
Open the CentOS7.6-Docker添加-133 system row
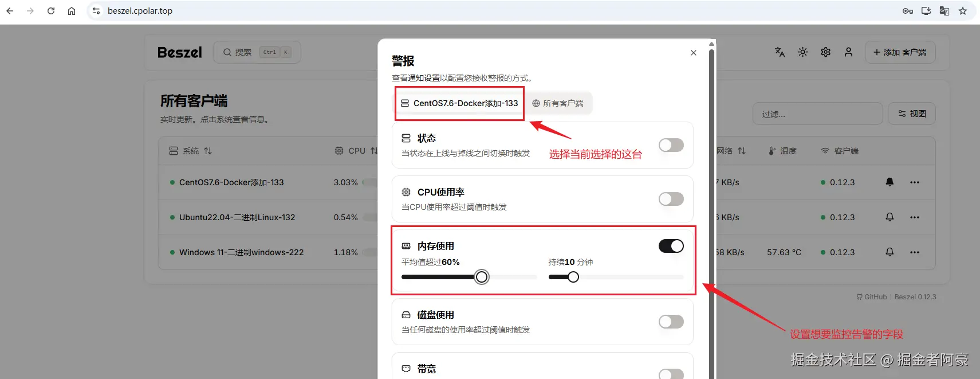[x=231, y=182]
